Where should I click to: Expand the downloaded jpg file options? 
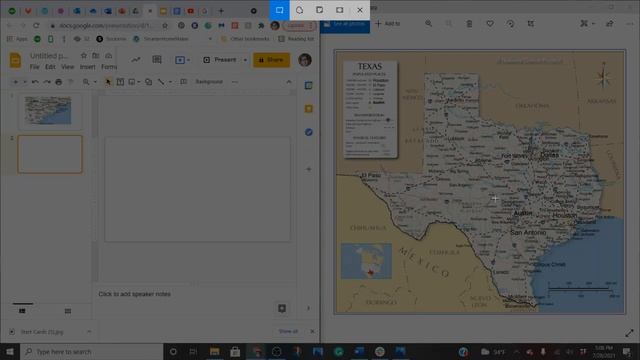coord(89,331)
